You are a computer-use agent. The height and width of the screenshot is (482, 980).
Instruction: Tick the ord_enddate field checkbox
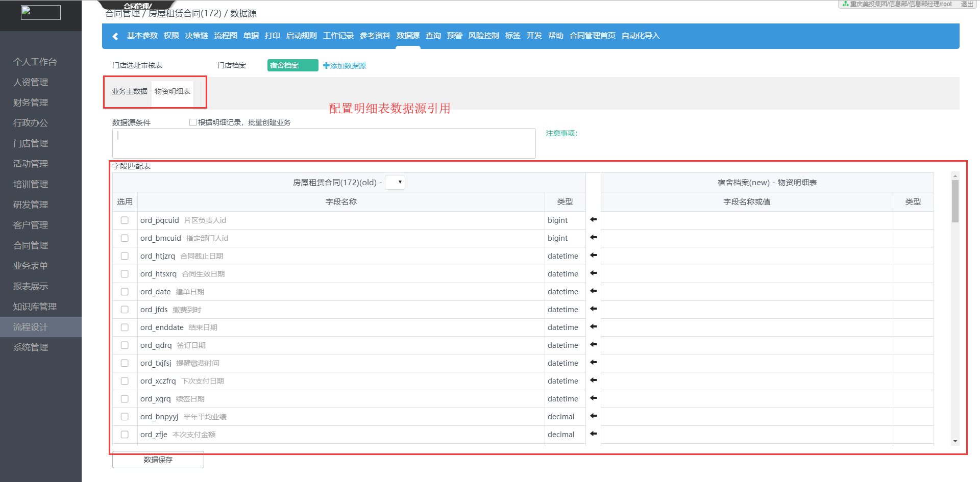point(125,327)
